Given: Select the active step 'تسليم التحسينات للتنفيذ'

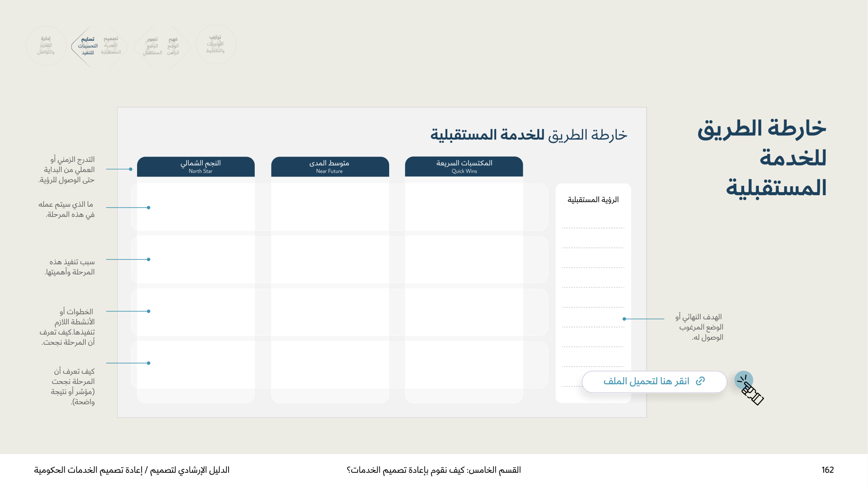Looking at the screenshot, I should (88, 46).
